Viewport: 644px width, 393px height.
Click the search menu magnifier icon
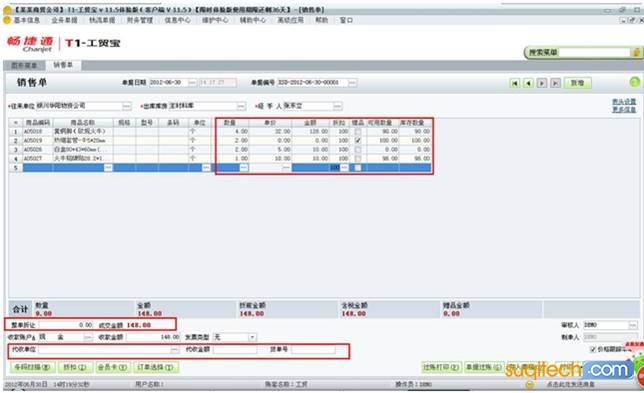click(636, 52)
